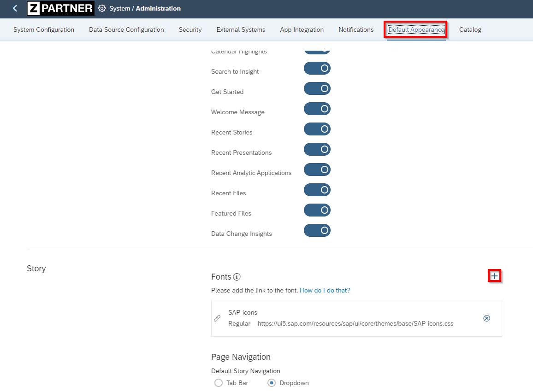
Task: Click the info icon next to Fonts
Action: (x=237, y=276)
